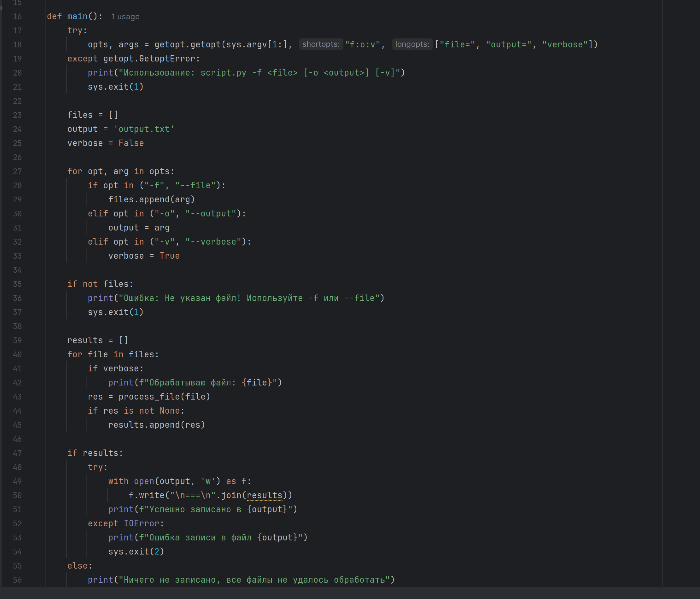Viewport: 700px width, 599px height.
Task: Click the '1 usage' hint next to main
Action: click(x=125, y=17)
